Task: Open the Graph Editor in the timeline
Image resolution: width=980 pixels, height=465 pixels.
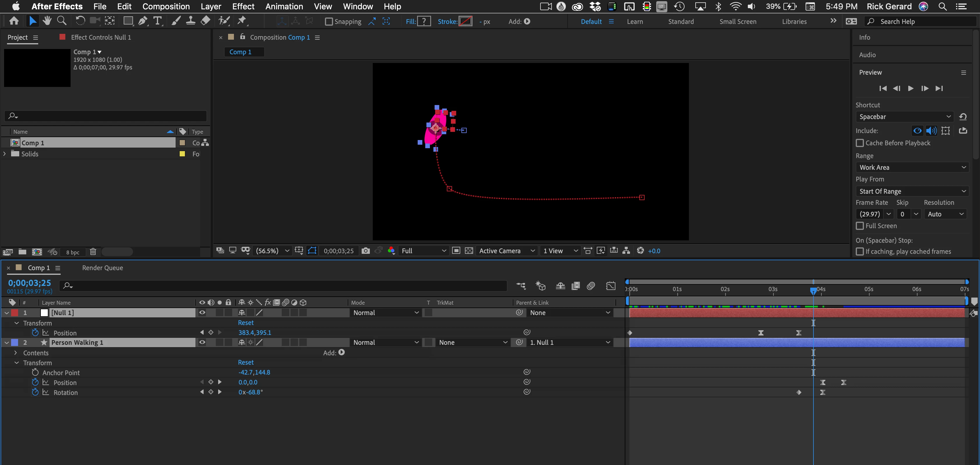Action: [x=610, y=286]
